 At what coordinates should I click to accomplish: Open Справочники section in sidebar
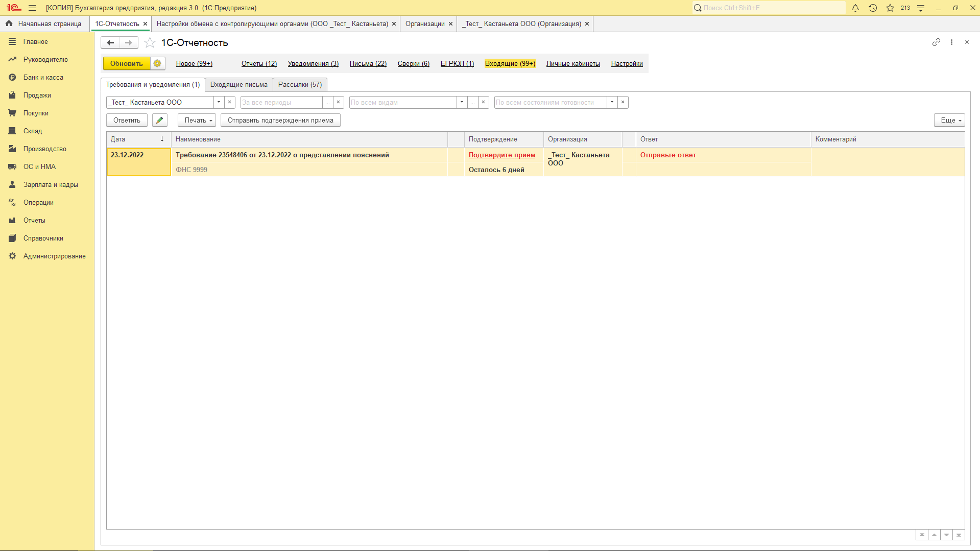click(43, 238)
